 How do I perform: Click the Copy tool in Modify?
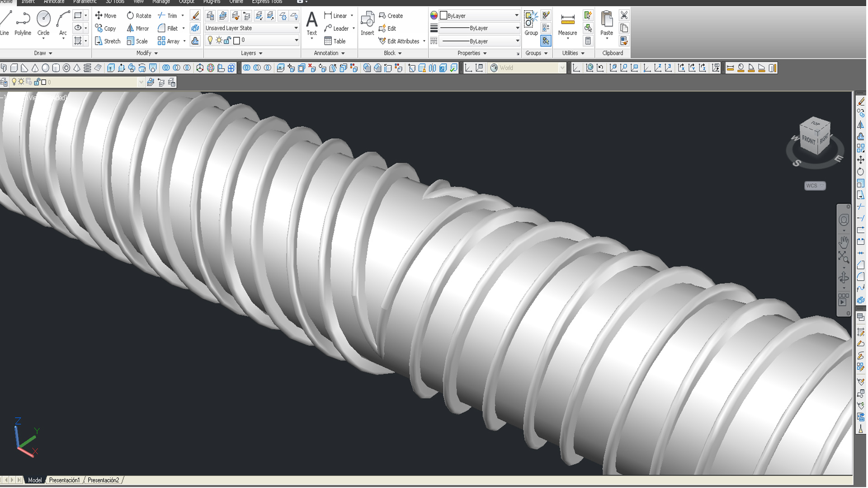[106, 28]
